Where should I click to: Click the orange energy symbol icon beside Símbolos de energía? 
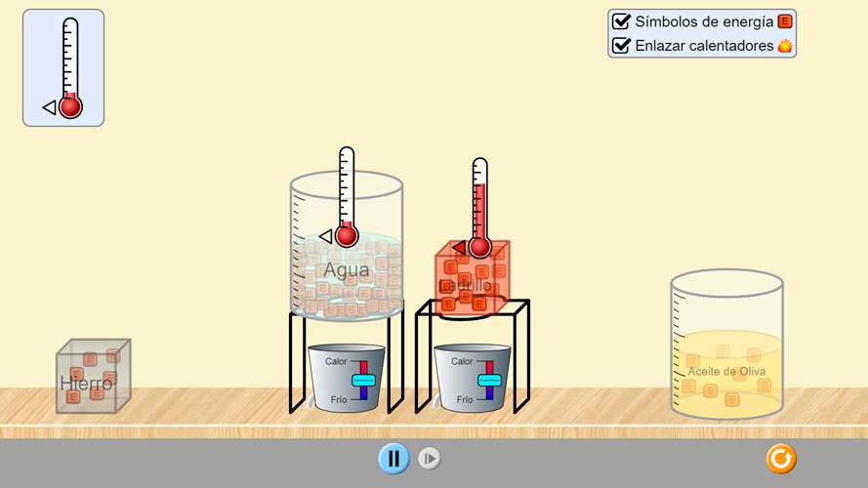(x=785, y=21)
